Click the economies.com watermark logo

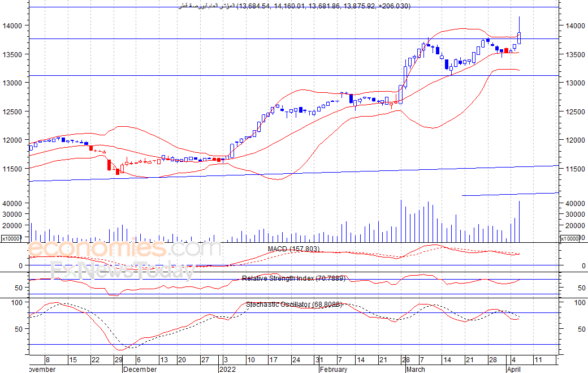tap(124, 248)
